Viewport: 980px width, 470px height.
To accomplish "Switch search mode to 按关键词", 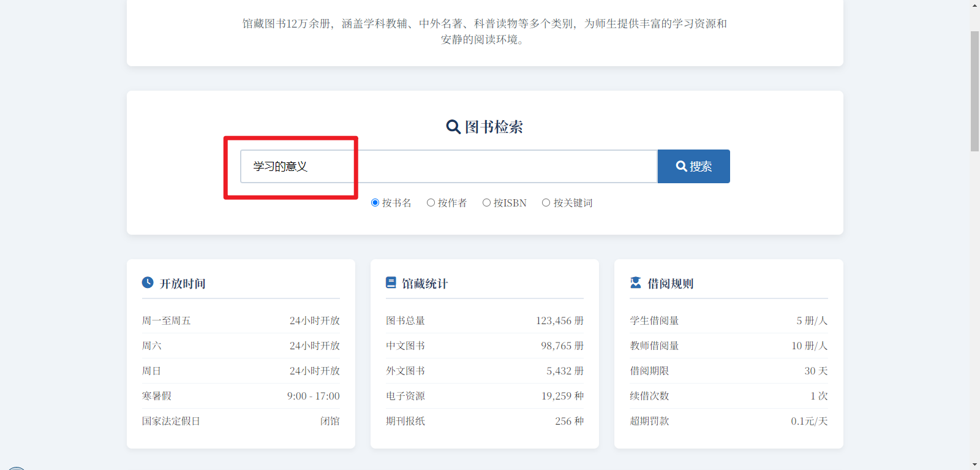I will tap(546, 203).
